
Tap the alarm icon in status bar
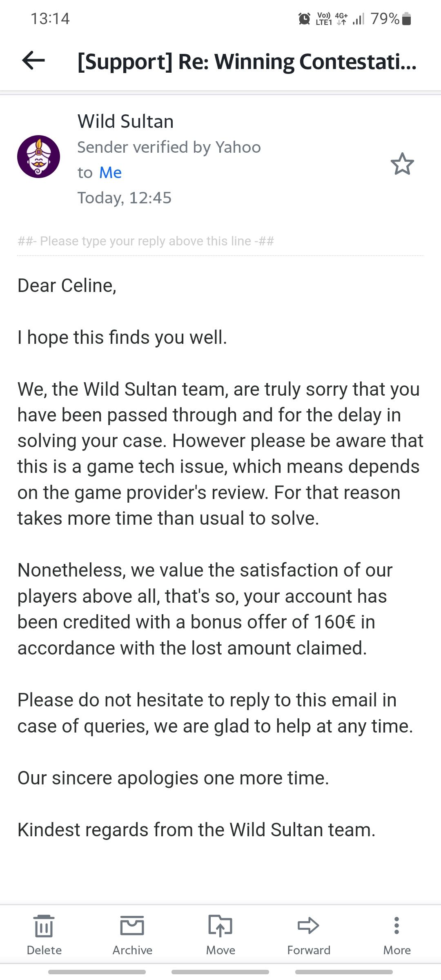304,19
